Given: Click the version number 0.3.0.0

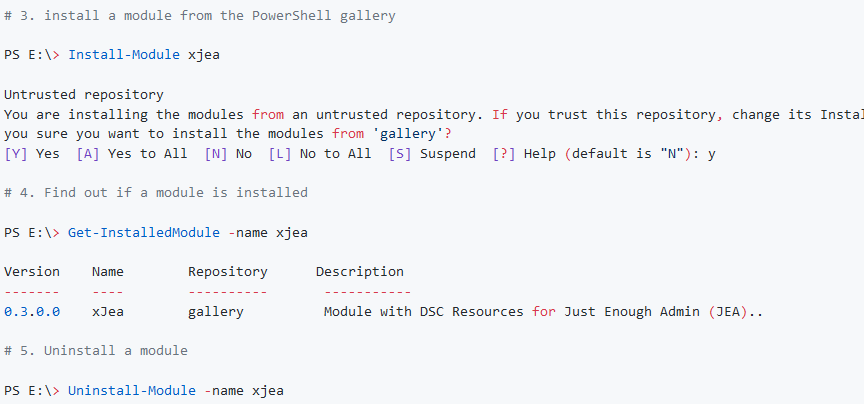Looking at the screenshot, I should 32,312.
